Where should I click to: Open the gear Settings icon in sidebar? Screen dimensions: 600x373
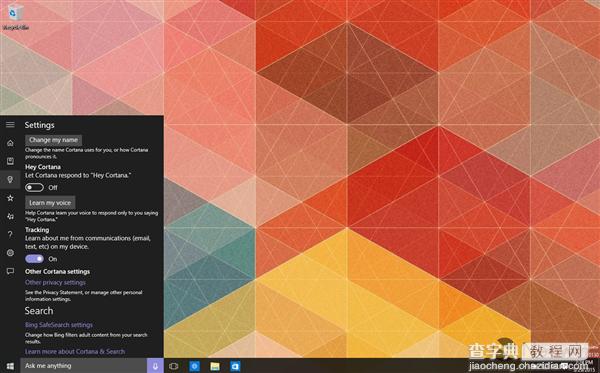[10, 252]
